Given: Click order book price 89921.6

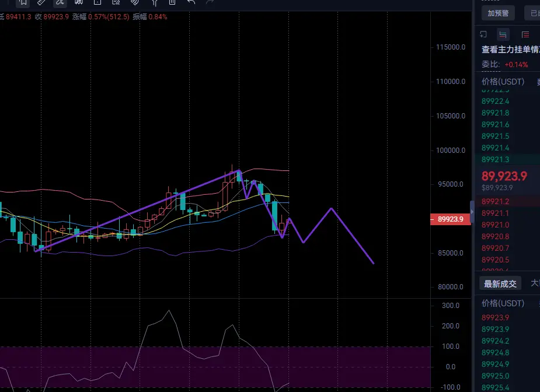Looking at the screenshot, I should (x=495, y=125).
